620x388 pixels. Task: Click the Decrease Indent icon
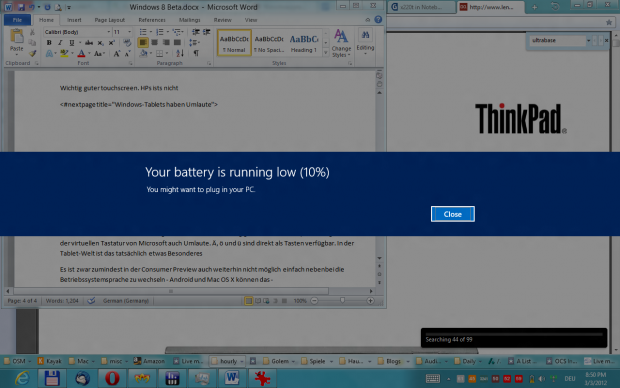(196, 32)
